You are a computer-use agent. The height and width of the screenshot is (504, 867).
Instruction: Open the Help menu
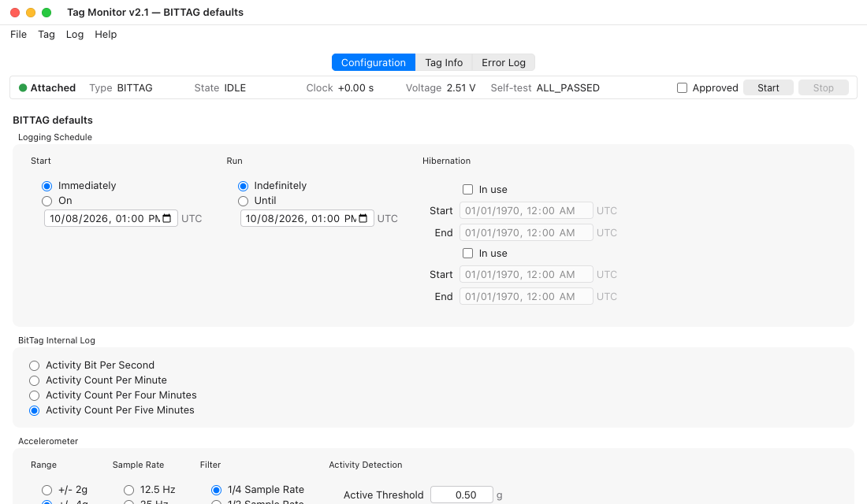(106, 35)
